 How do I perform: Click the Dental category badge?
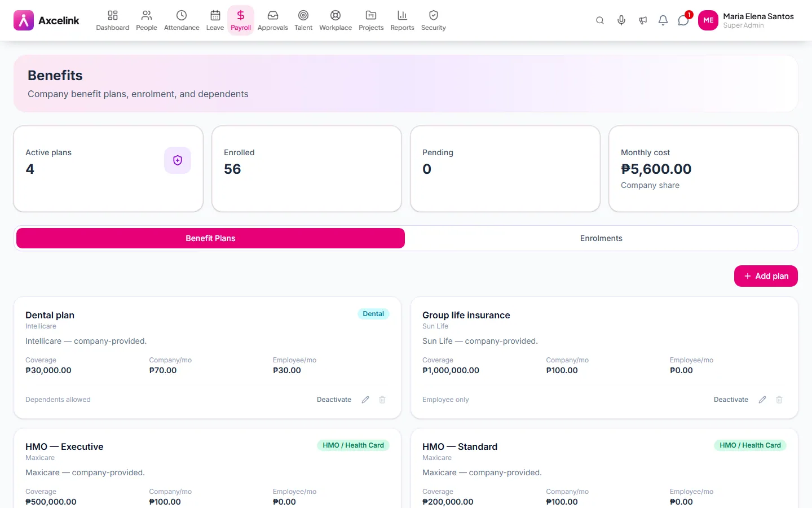click(373, 314)
